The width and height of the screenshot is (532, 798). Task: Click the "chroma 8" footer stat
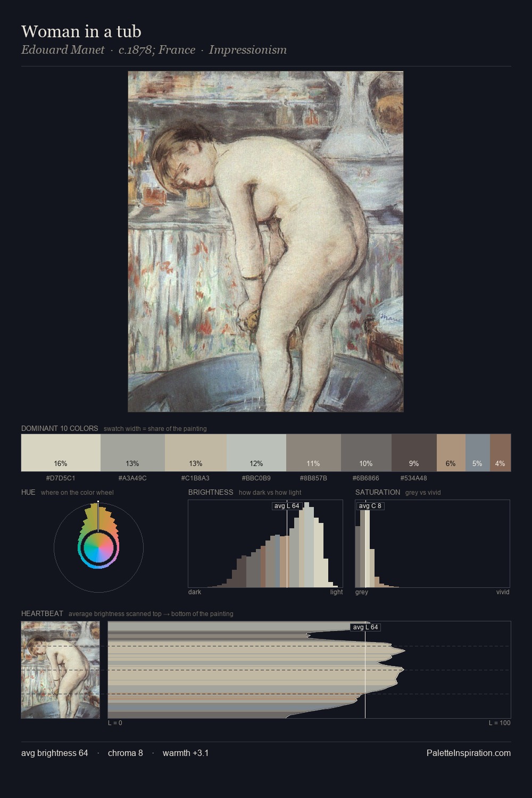click(x=126, y=753)
